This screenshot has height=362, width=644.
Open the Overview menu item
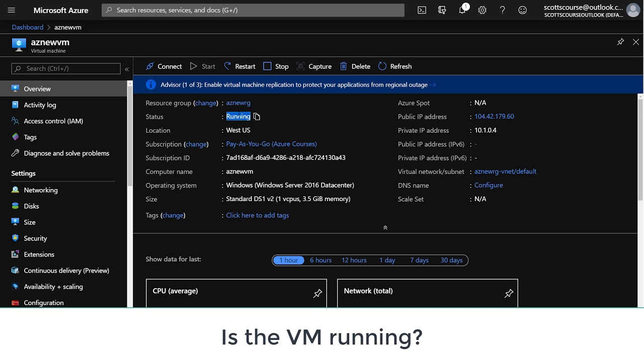click(63, 88)
